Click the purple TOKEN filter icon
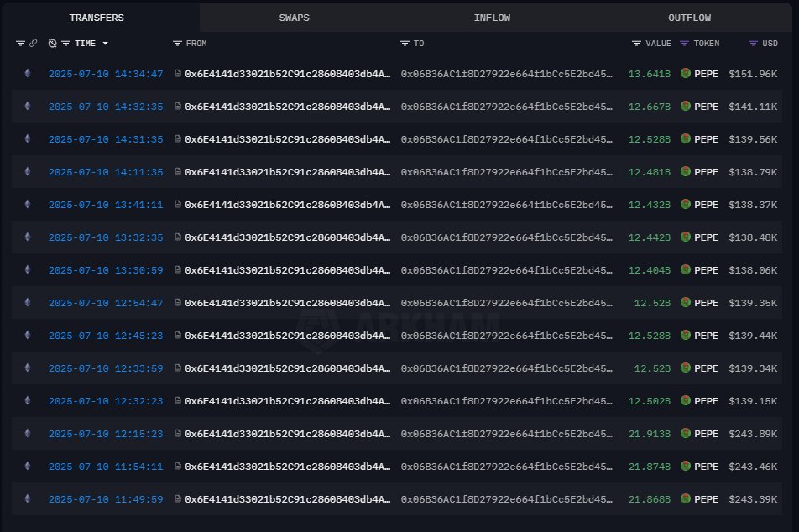The image size is (799, 532). coord(684,44)
